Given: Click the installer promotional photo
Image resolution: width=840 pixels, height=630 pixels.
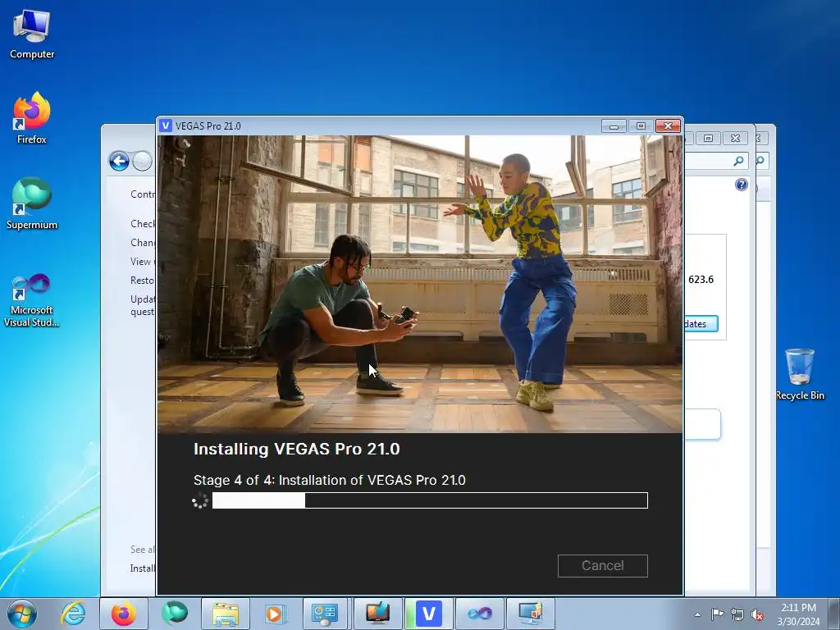Looking at the screenshot, I should (420, 284).
